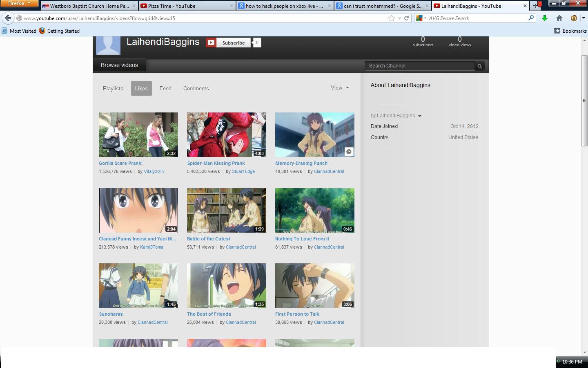Click the Spider-Man Kissing Prank thumbnail
Viewport: 588px width, 368px height.
(x=227, y=135)
